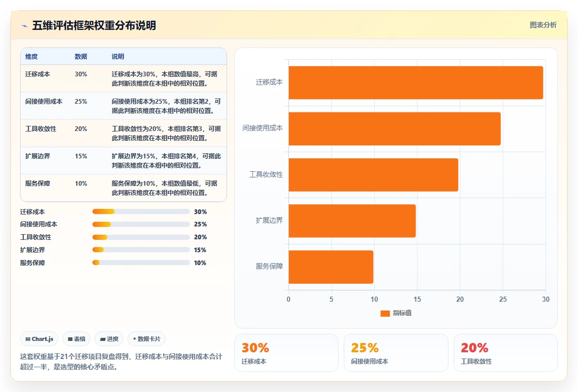Click the 图表分析 label in header

pyautogui.click(x=543, y=25)
